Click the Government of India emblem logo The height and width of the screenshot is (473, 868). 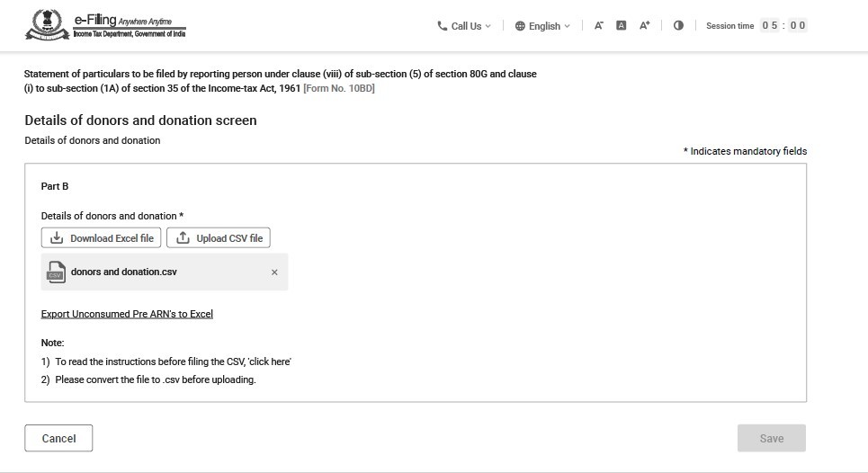(x=45, y=25)
